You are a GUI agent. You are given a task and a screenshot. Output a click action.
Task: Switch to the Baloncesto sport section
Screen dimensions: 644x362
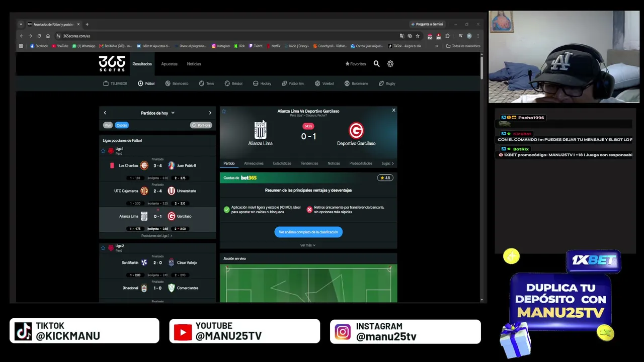[x=177, y=83]
